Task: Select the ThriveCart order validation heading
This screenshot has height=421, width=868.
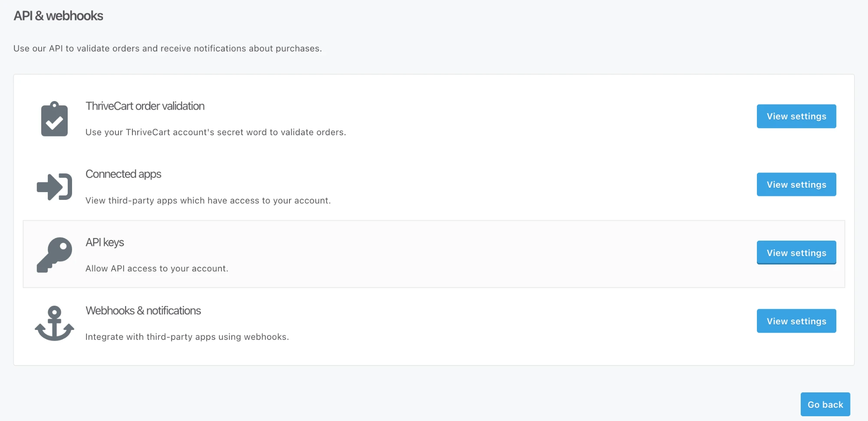Action: (x=145, y=106)
